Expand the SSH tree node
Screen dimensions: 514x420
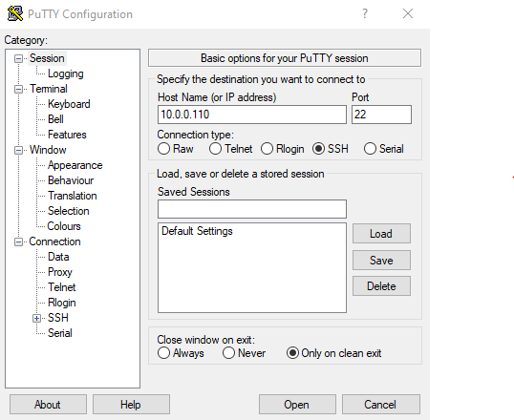tap(36, 318)
